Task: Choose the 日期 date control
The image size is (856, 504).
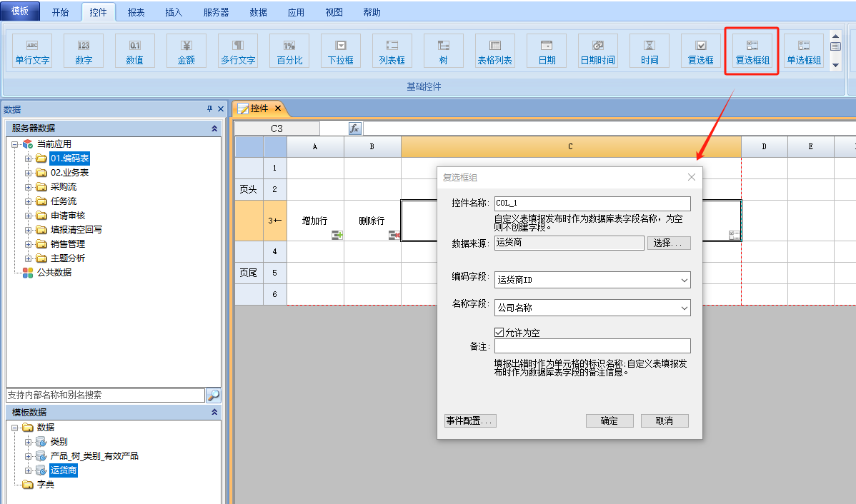Action: 547,51
